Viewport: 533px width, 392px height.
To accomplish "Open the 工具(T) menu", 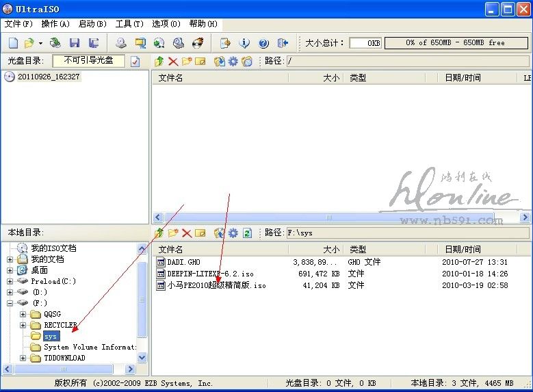I will click(129, 24).
